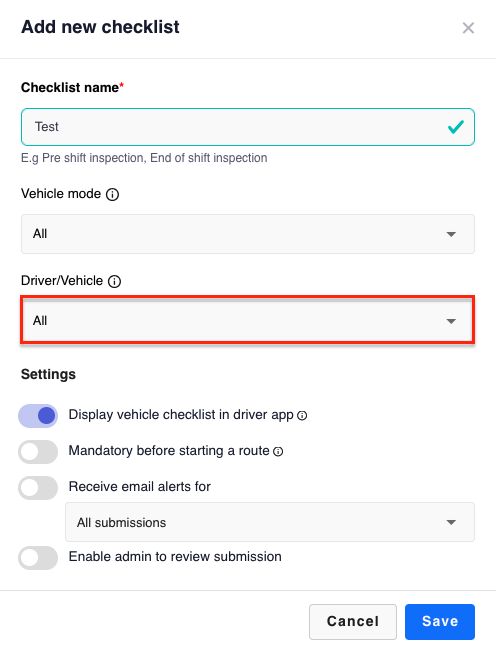Save the new checklist
The image size is (496, 649).
(x=440, y=622)
